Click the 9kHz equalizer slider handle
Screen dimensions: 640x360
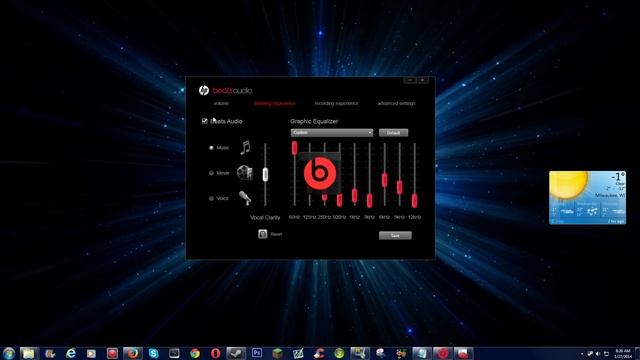pos(400,187)
